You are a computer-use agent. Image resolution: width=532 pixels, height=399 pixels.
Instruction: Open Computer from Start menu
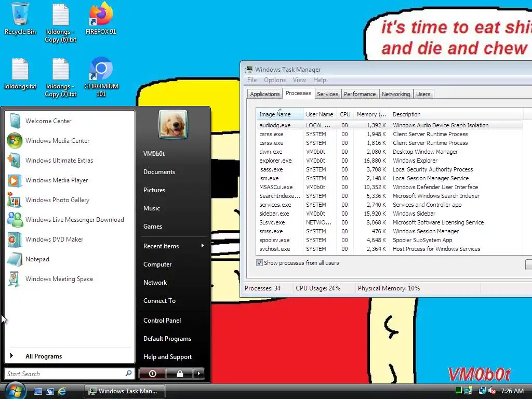pos(173,264)
